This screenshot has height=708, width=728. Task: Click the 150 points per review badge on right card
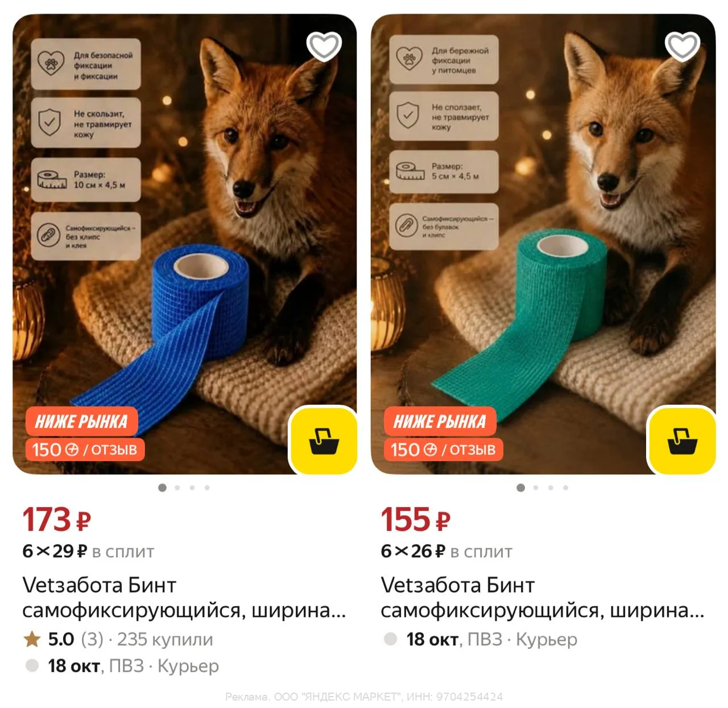(x=443, y=450)
